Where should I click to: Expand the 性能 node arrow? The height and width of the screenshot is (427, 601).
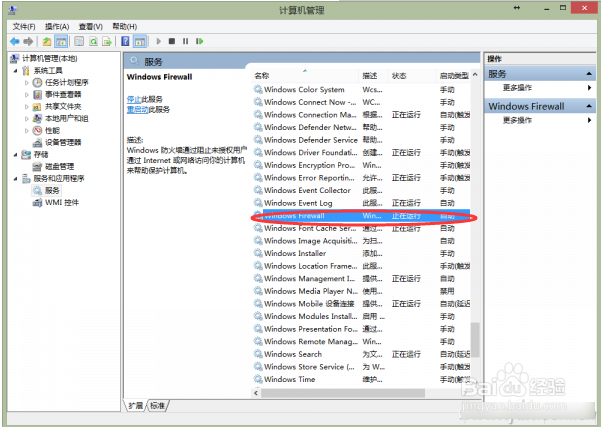click(x=26, y=131)
